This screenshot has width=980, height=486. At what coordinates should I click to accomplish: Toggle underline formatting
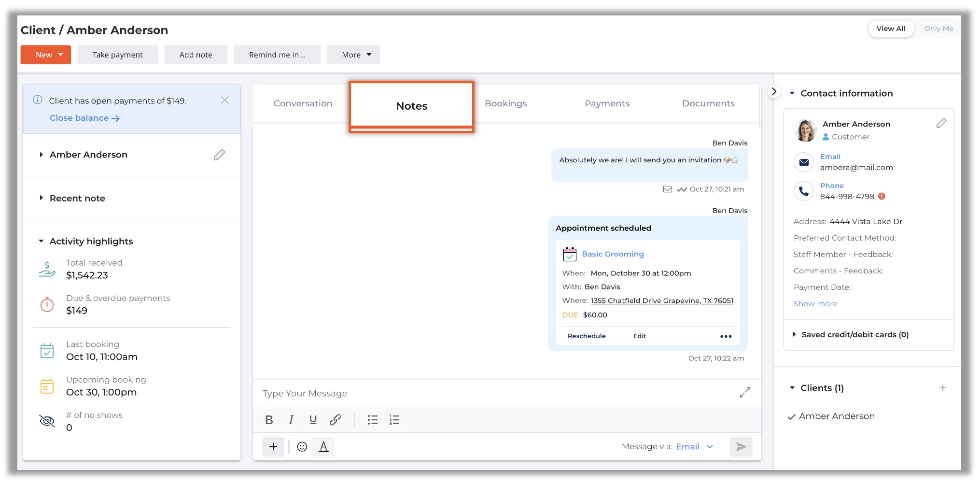313,420
